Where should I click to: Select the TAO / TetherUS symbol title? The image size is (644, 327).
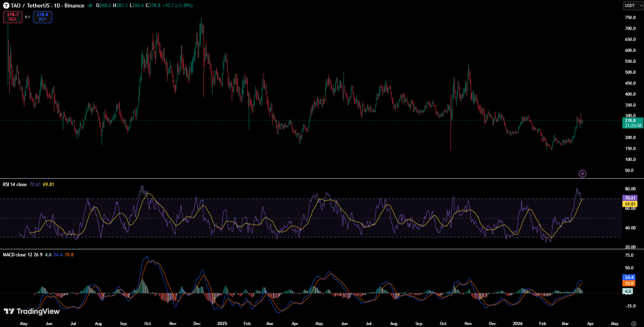31,5
